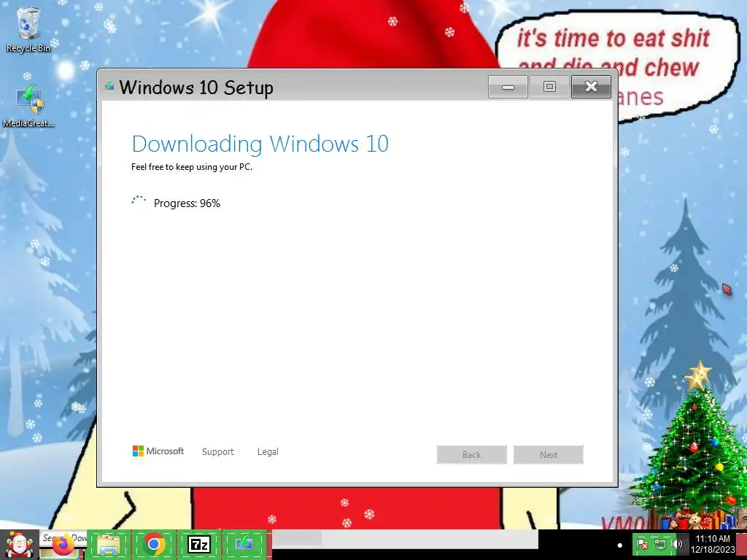The height and width of the screenshot is (560, 747).
Task: Click the greyed-out Next button
Action: (549, 455)
